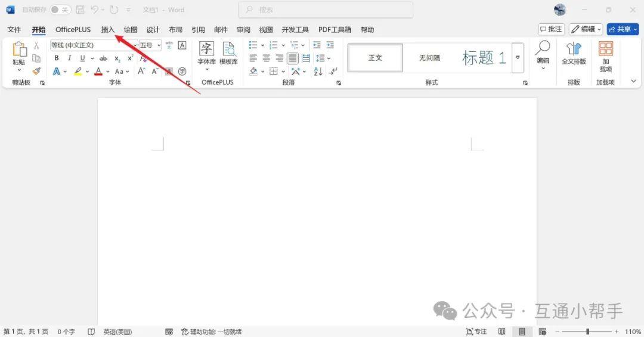This screenshot has height=337, width=644.
Task: Click the Save icon in title bar
Action: [x=80, y=10]
